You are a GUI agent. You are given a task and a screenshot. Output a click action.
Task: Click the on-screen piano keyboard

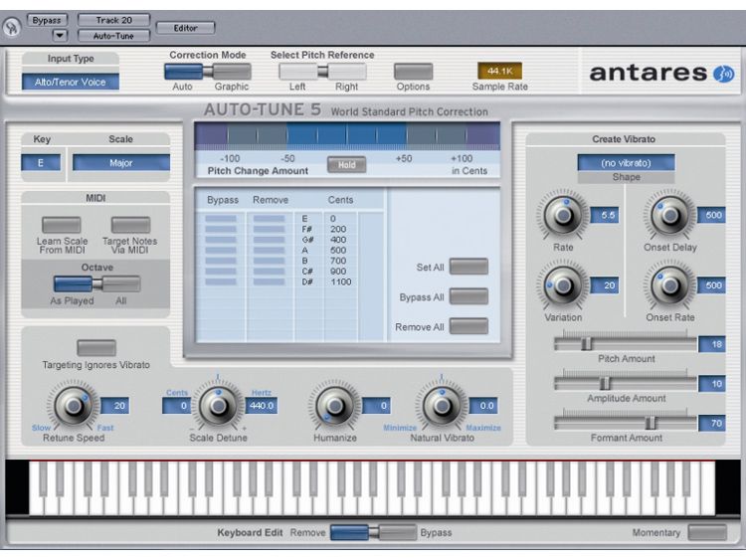click(x=372, y=487)
